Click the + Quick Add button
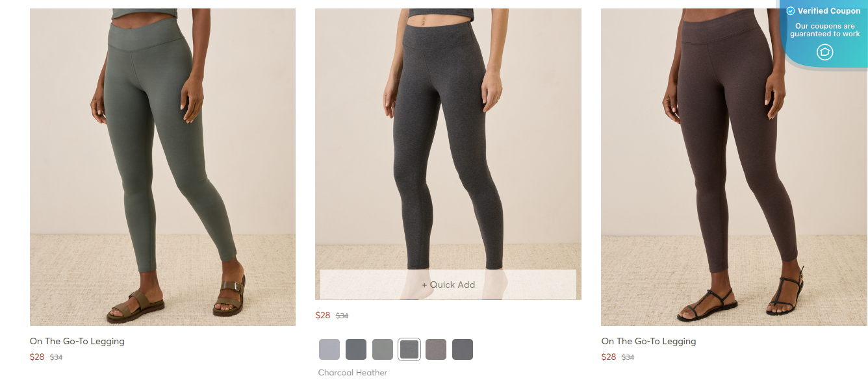 448,284
